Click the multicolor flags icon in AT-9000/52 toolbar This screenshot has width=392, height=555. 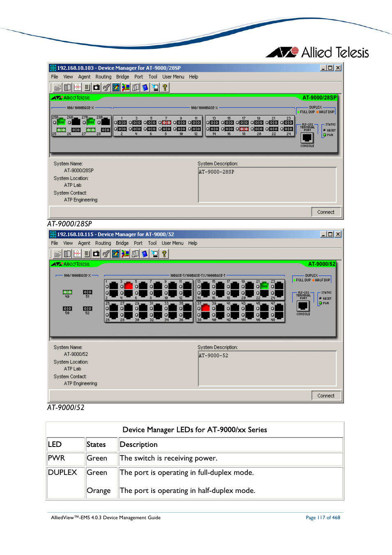(x=125, y=254)
